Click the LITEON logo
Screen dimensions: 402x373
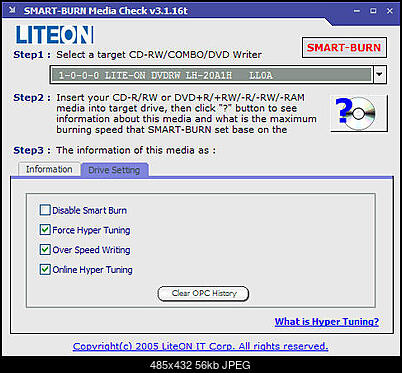(x=55, y=35)
